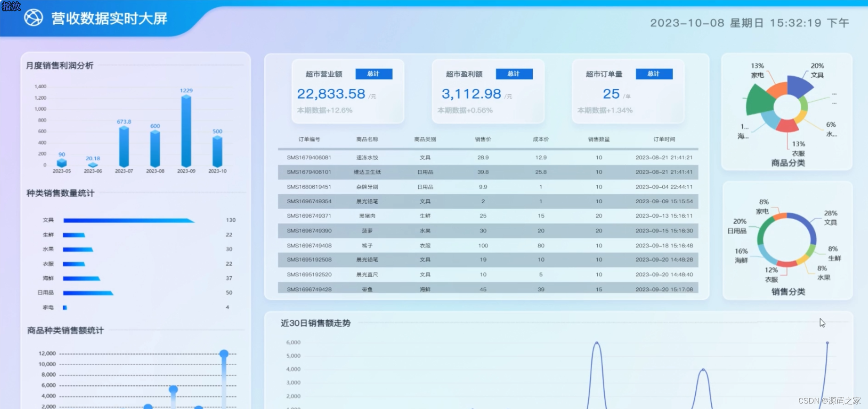The height and width of the screenshot is (409, 868).
Task: Select order row SMS1695192508
Action: pos(488,260)
